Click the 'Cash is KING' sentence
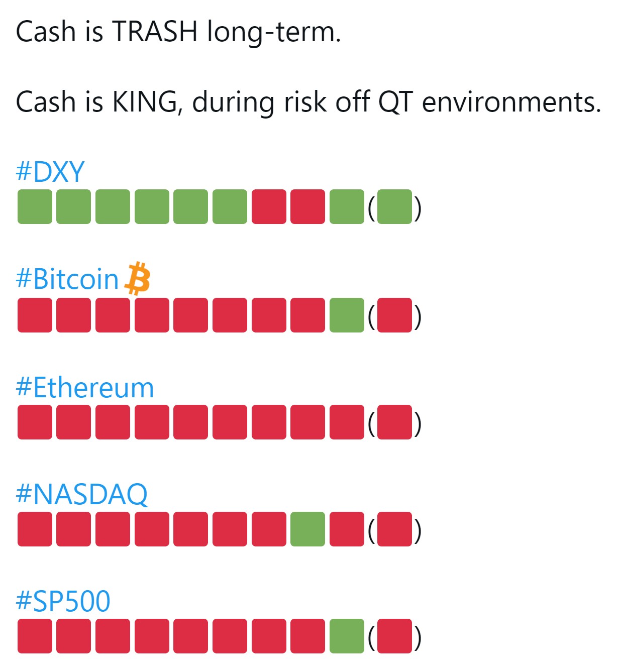 click(x=308, y=102)
